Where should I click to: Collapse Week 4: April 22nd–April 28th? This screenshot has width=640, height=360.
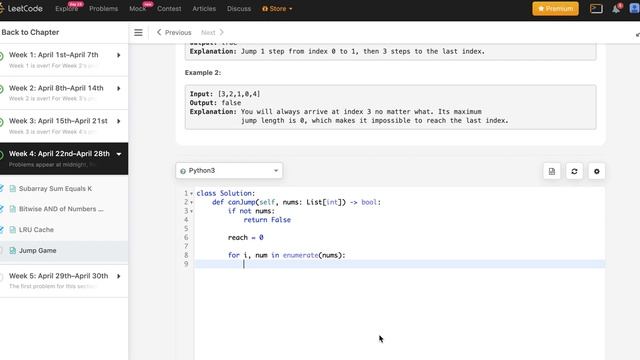tap(64, 158)
